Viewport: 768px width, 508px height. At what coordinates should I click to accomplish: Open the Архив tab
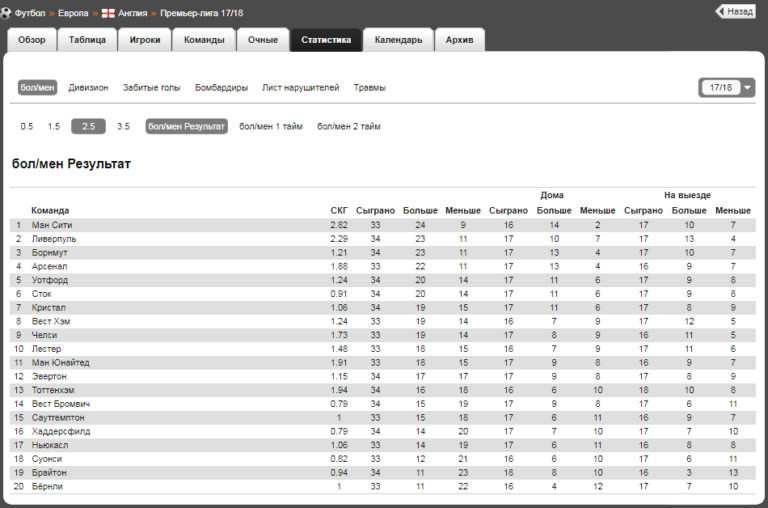click(460, 40)
